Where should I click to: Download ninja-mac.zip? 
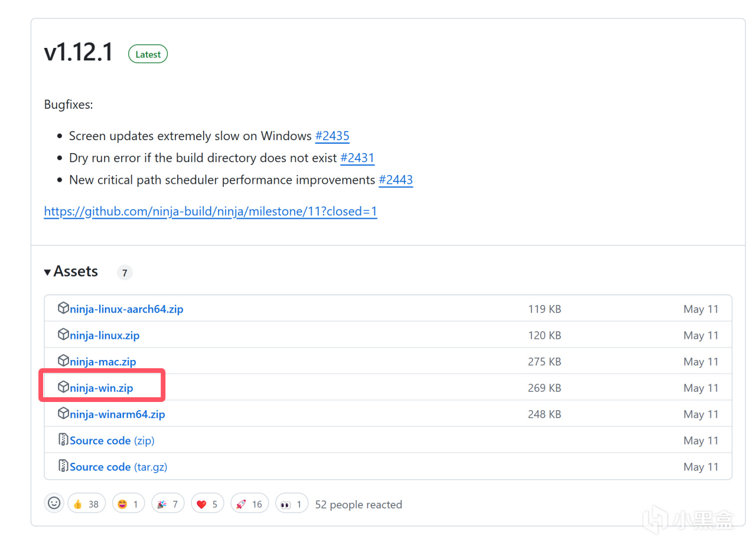pos(103,362)
